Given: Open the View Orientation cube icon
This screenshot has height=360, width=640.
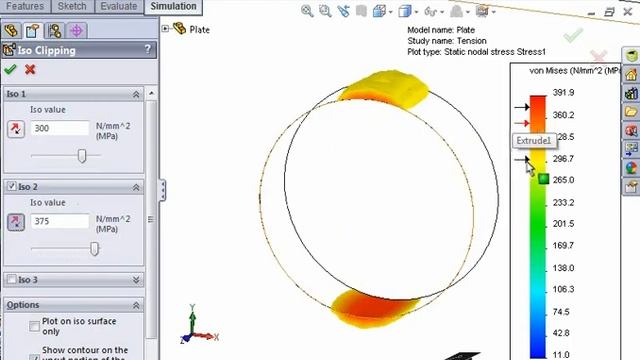Looking at the screenshot, I should click(379, 11).
